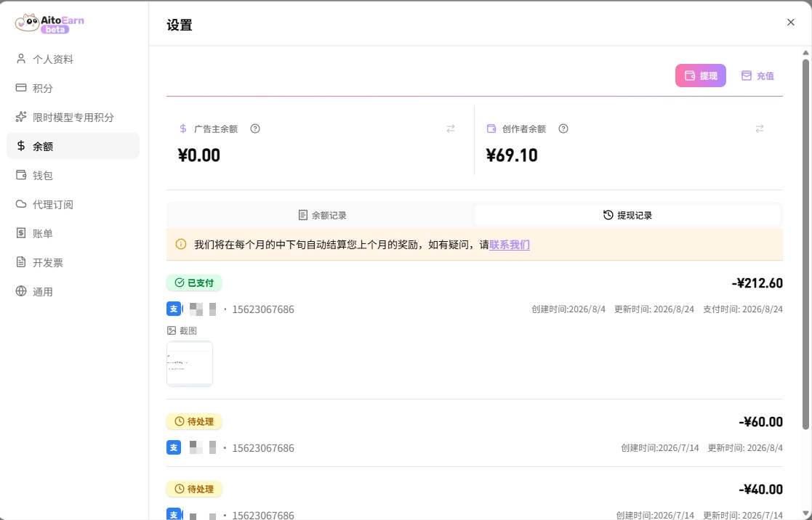Show help for 广告主余额
This screenshot has width=812, height=520.
pyautogui.click(x=254, y=129)
